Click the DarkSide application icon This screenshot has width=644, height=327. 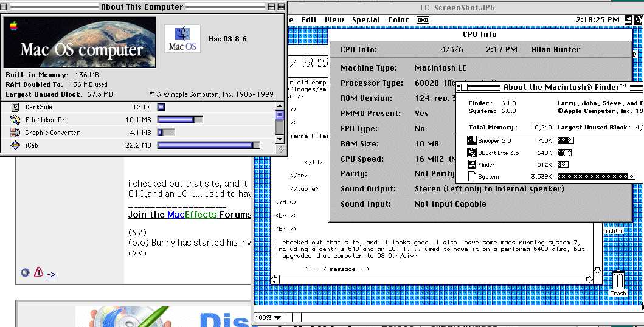click(x=15, y=107)
